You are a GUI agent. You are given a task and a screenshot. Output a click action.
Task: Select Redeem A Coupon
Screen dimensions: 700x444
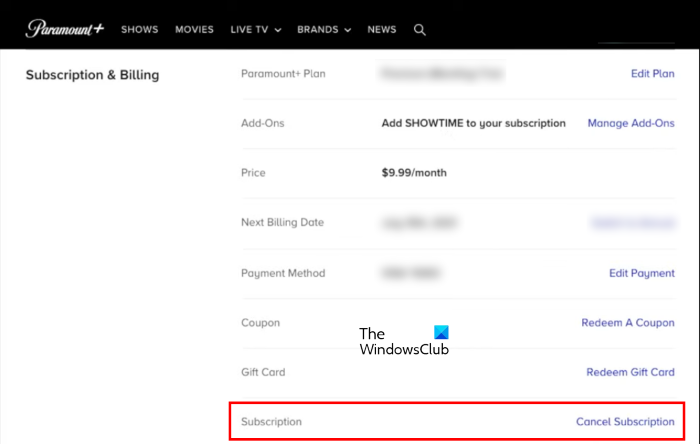click(x=628, y=323)
